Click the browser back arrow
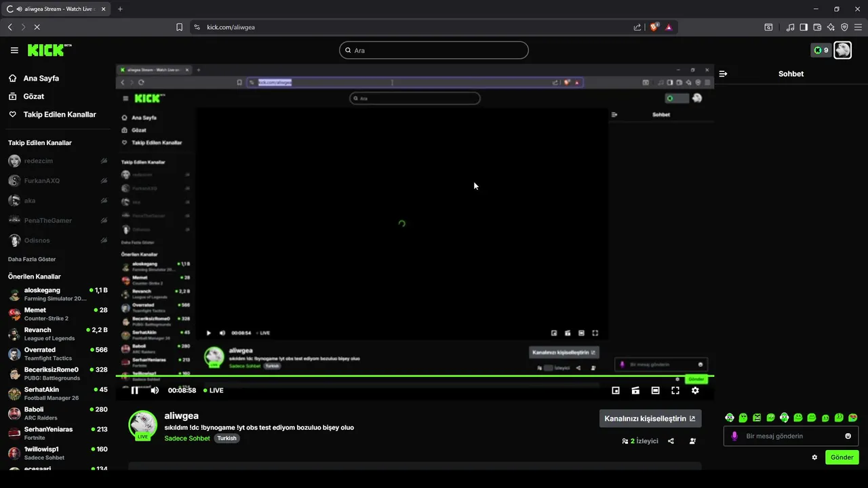This screenshot has width=868, height=488. (x=9, y=27)
